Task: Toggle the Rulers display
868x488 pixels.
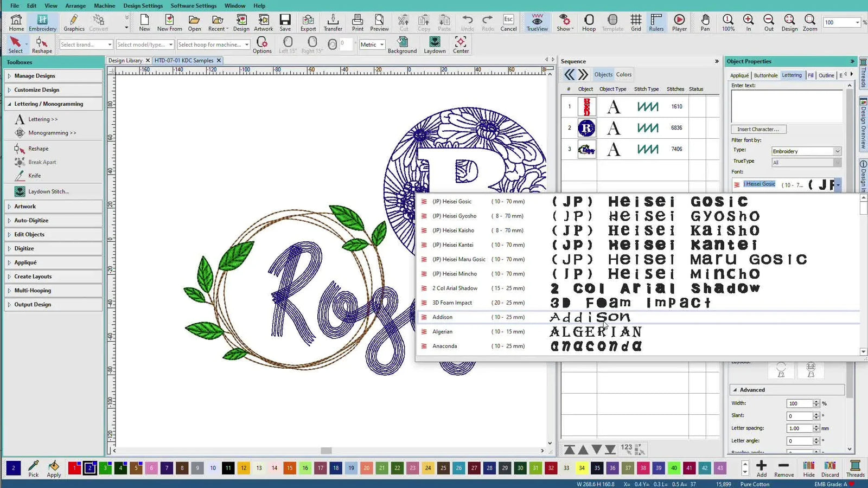Action: (x=656, y=23)
